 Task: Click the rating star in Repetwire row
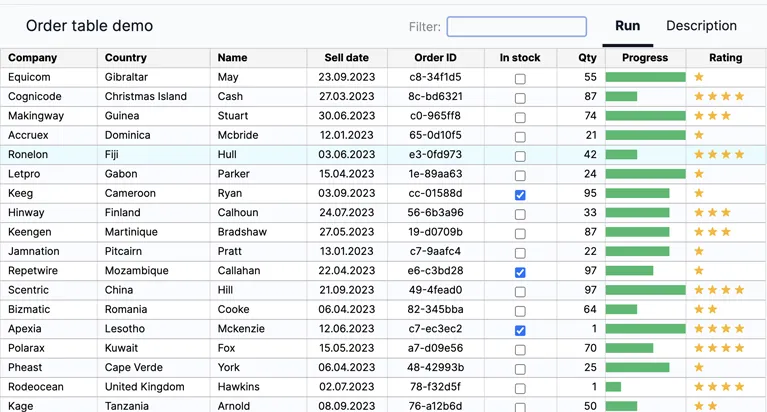tap(699, 270)
